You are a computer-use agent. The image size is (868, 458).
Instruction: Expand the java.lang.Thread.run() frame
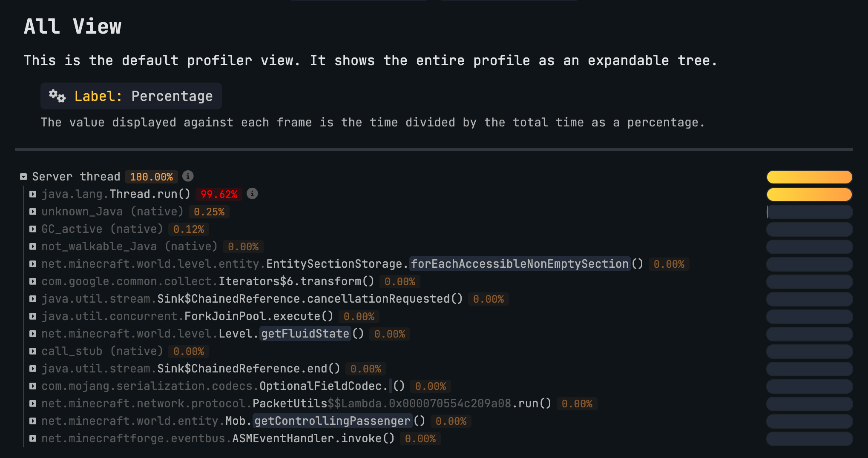[33, 195]
